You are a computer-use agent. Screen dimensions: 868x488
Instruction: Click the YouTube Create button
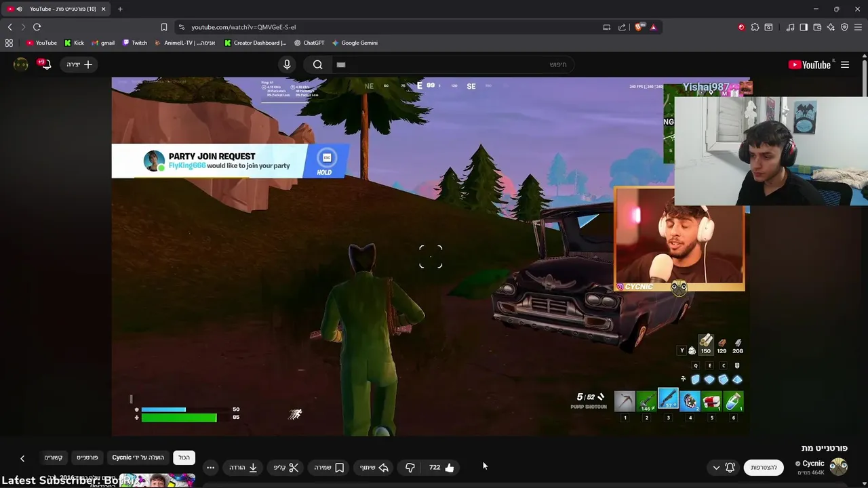coord(79,64)
